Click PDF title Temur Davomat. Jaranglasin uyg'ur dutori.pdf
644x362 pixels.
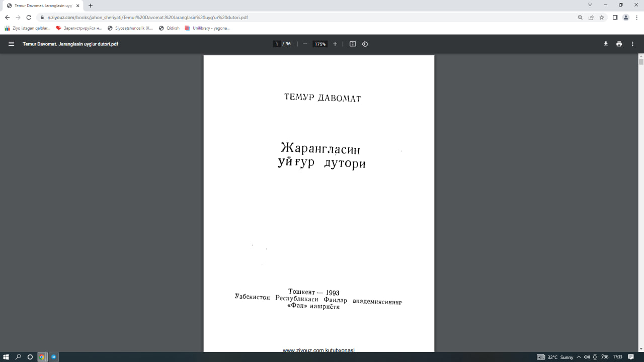(x=70, y=44)
